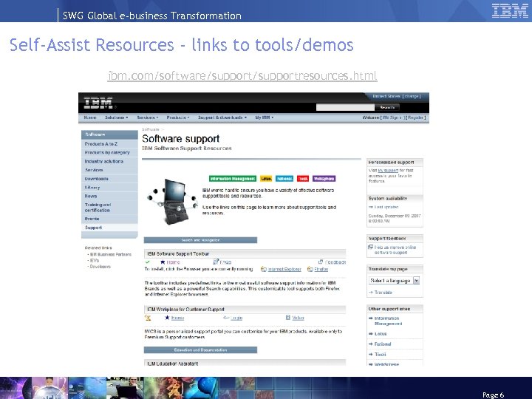Click the Search button in page header
Viewport: 532px width, 399px height.
387,107
